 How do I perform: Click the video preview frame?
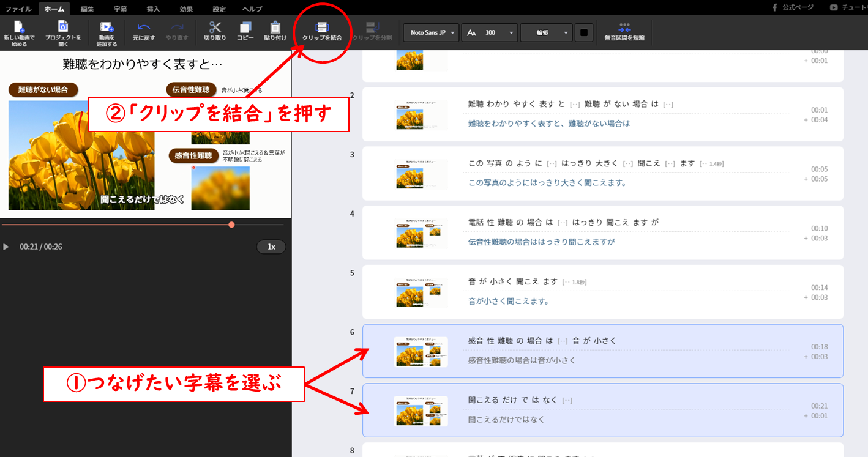(146, 134)
